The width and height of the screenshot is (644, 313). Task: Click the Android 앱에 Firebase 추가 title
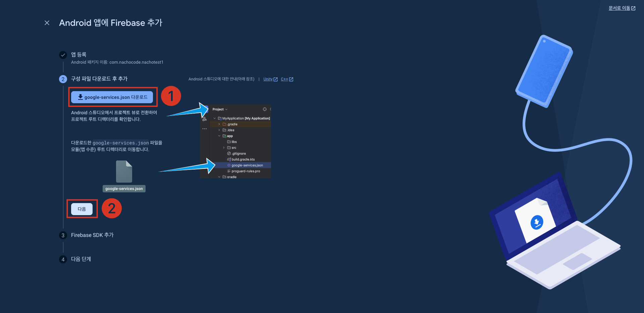point(111,23)
